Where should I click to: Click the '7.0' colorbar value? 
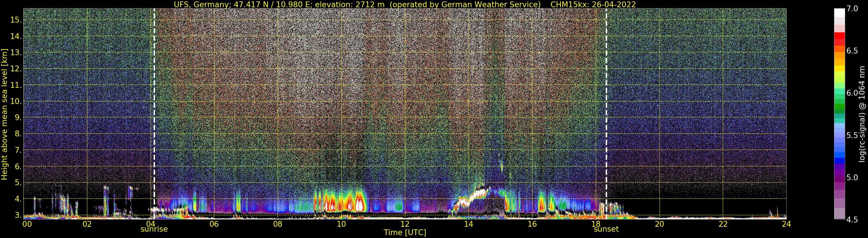point(852,9)
